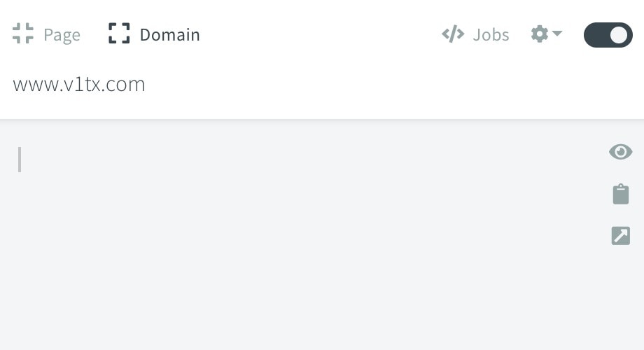Disable the dark on/off switch
The image size is (644, 350).
coord(608,35)
